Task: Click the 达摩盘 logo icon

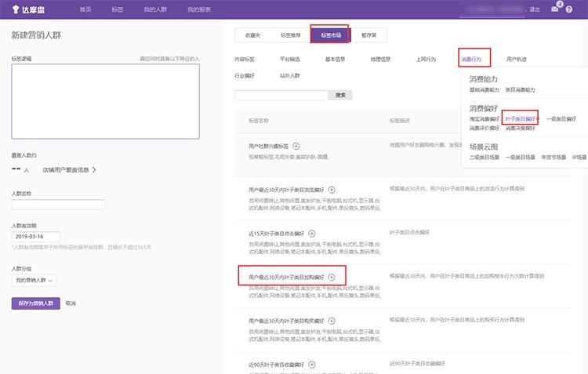Action: coord(16,9)
